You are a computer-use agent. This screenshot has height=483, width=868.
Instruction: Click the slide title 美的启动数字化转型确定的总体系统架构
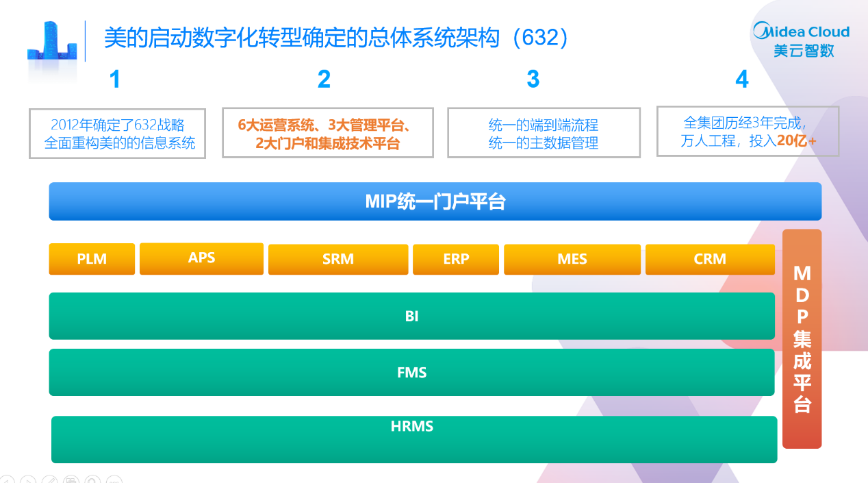tap(336, 38)
